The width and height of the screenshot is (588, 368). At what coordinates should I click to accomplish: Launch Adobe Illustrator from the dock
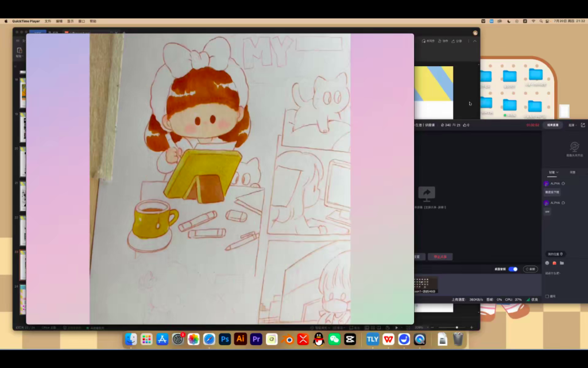point(241,339)
